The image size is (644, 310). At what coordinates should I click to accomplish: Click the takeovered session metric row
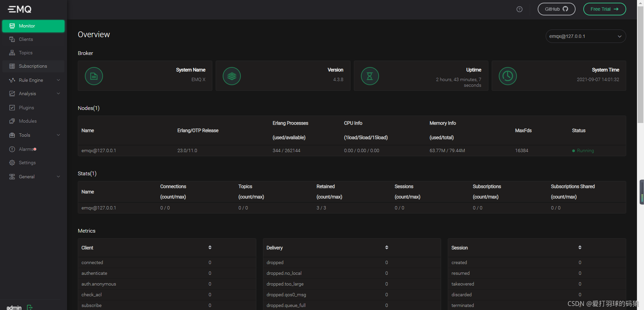pos(537,284)
